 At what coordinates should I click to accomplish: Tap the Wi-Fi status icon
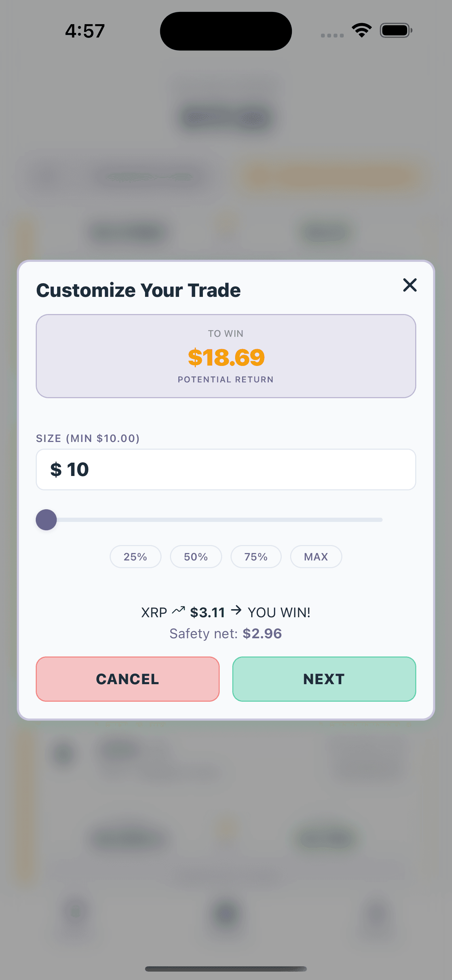362,30
